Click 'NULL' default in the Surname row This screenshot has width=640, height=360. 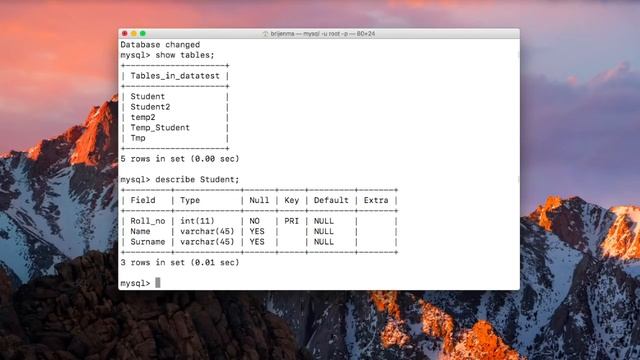(x=324, y=242)
